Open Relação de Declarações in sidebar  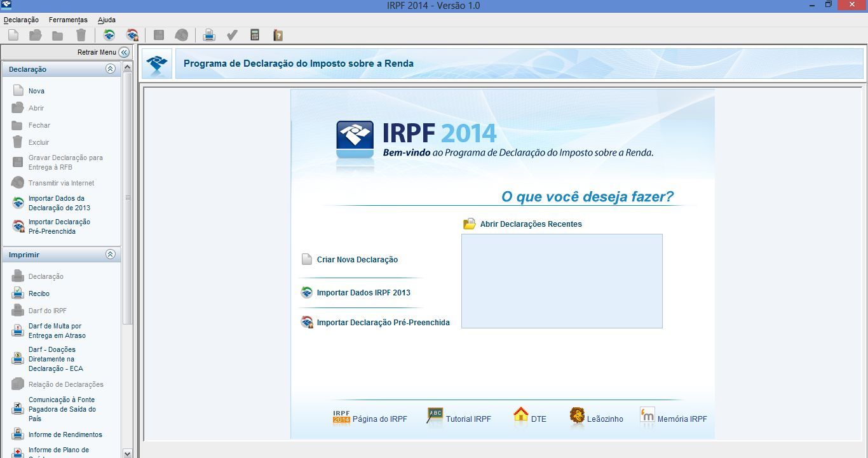point(58,384)
